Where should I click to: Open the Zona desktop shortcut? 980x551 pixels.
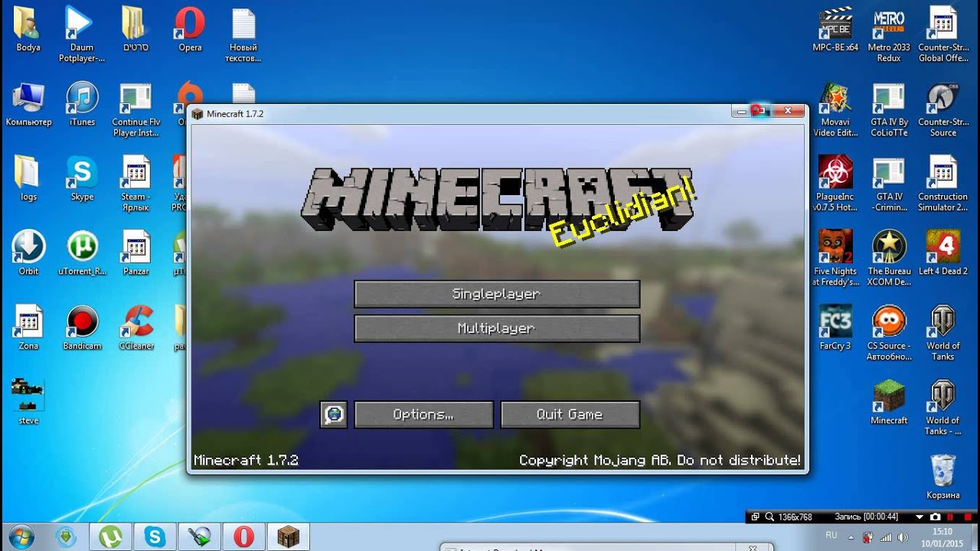28,328
